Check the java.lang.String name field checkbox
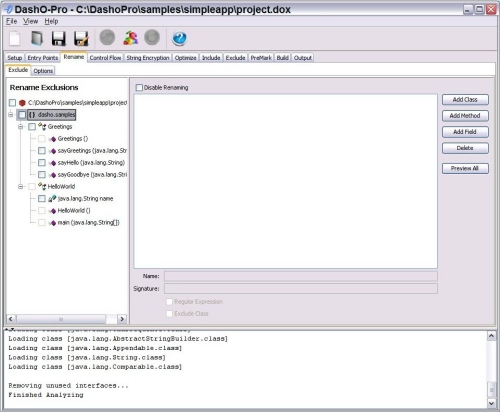The image size is (500, 412). click(42, 199)
